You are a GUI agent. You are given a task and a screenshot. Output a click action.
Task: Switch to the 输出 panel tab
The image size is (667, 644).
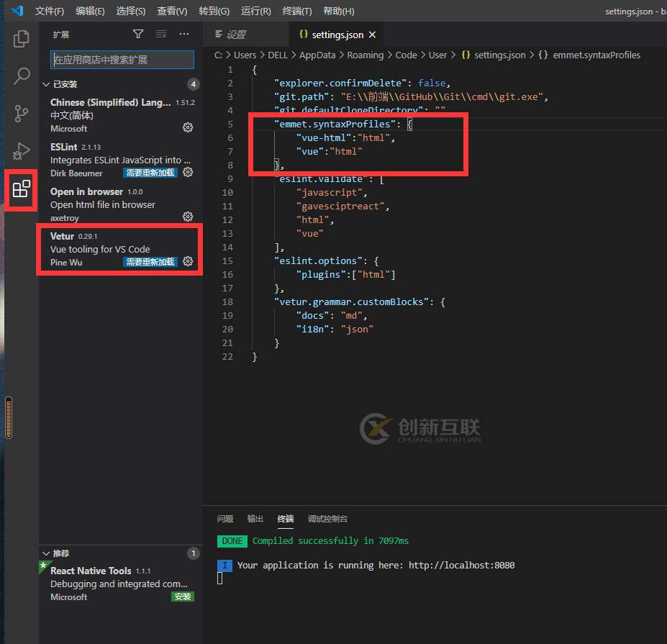255,519
